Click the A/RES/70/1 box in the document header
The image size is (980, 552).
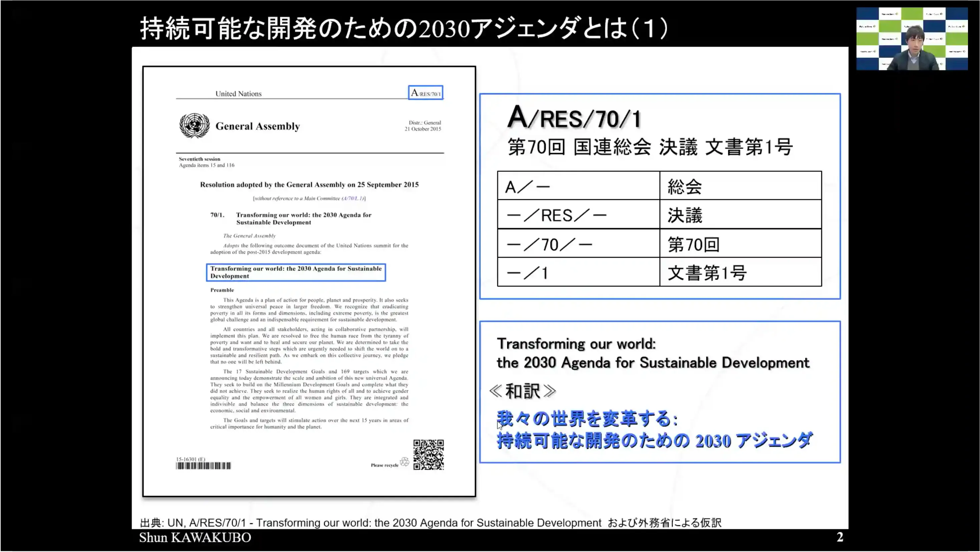[425, 93]
